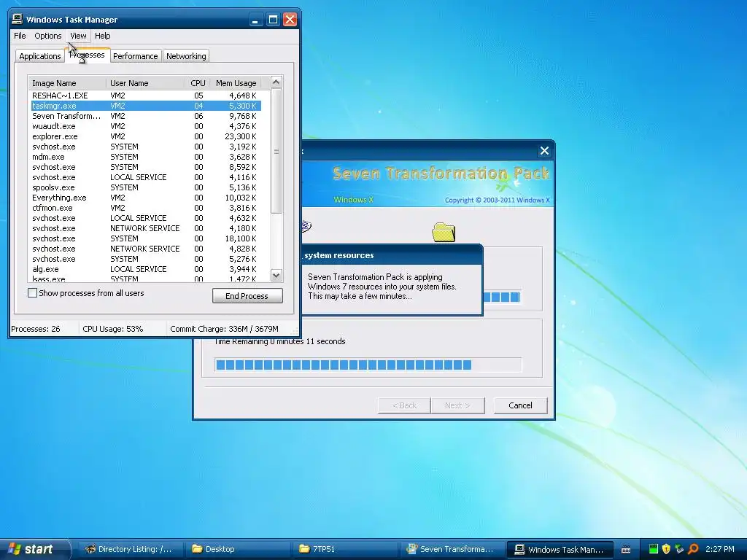Click the process list scroll-down arrow

pyautogui.click(x=276, y=275)
